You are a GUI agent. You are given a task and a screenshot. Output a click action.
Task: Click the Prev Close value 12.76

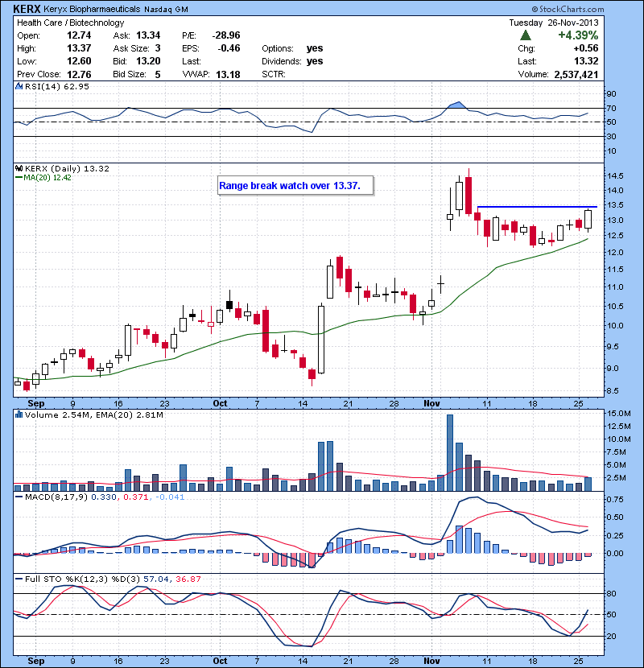[79, 75]
